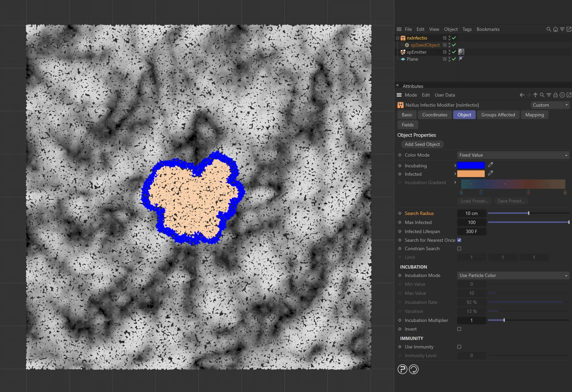572x392 pixels.
Task: Enable Constrain Search
Action: pyautogui.click(x=459, y=248)
